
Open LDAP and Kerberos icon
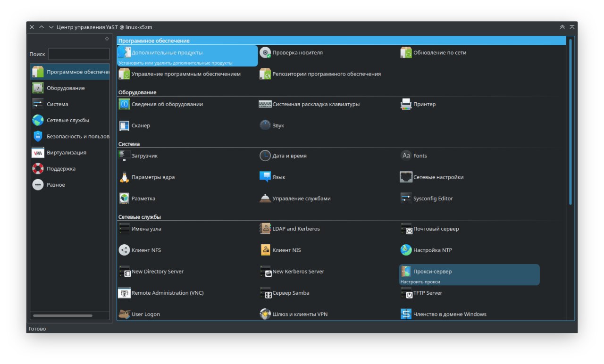(265, 229)
